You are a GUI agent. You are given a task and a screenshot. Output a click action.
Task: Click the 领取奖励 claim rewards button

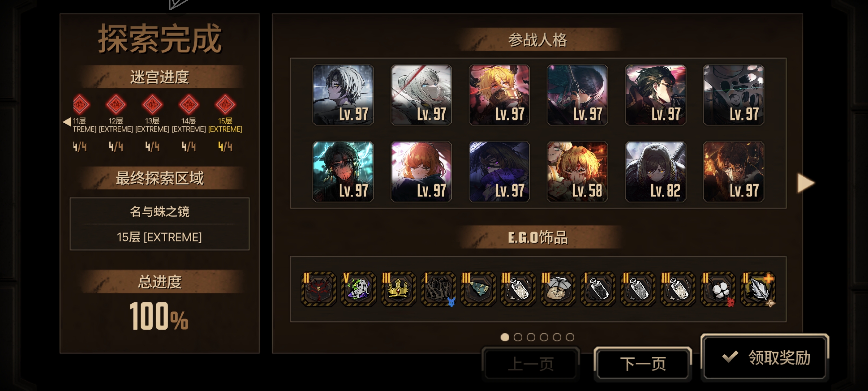(765, 357)
